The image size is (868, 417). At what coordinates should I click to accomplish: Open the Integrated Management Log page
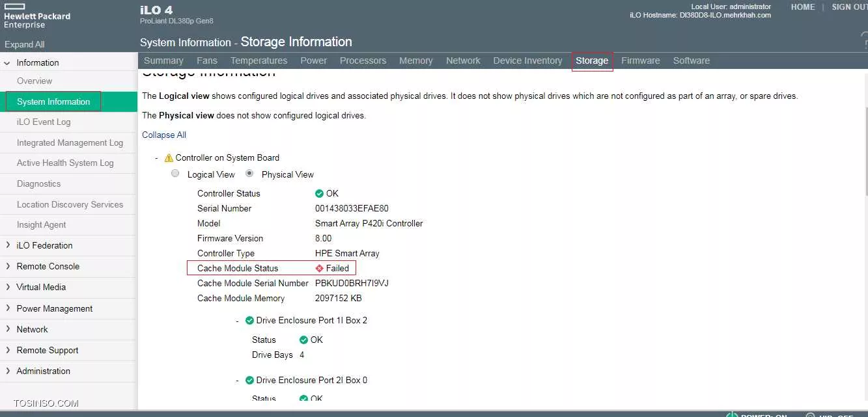[x=70, y=142]
